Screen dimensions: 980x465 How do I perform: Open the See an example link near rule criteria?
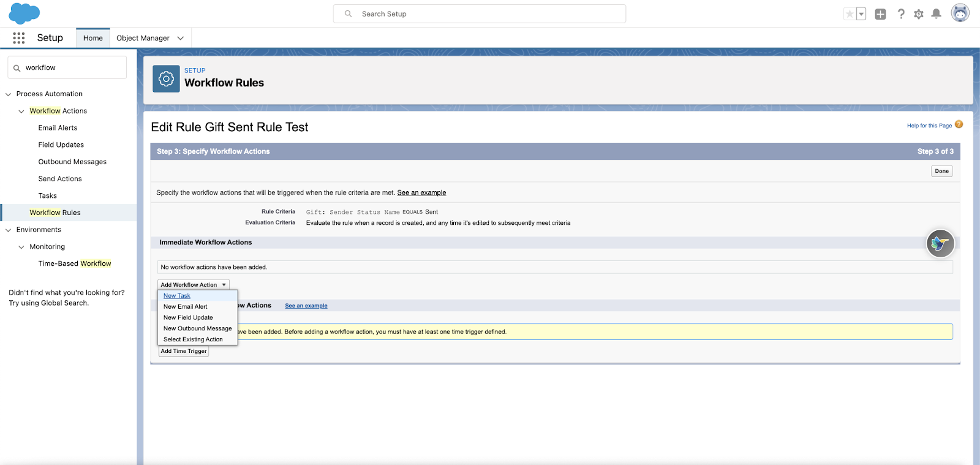click(421, 192)
